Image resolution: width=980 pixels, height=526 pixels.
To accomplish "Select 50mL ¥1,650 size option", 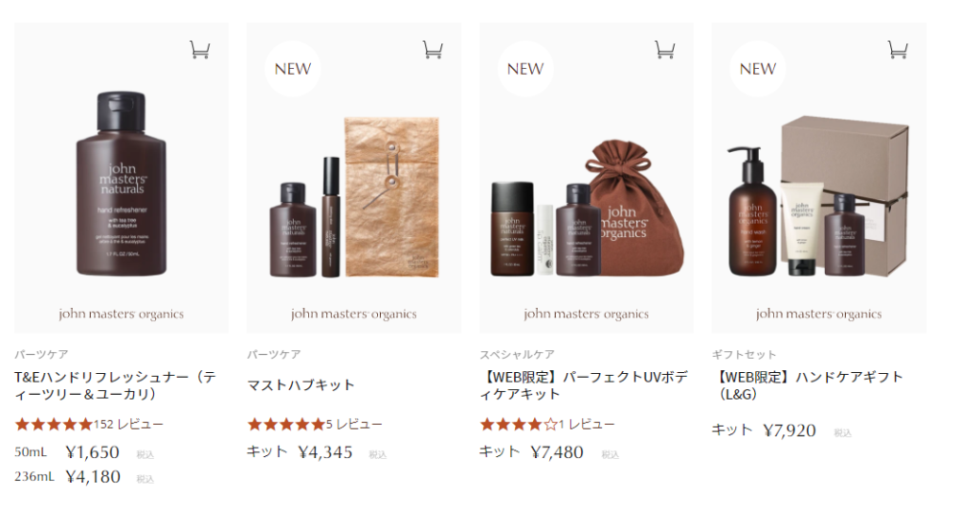I will click(84, 452).
